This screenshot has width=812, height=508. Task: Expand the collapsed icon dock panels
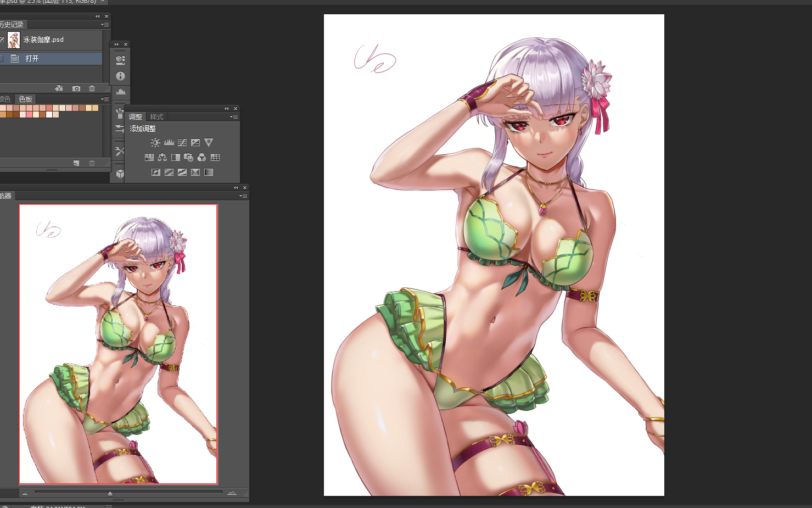pos(116,44)
